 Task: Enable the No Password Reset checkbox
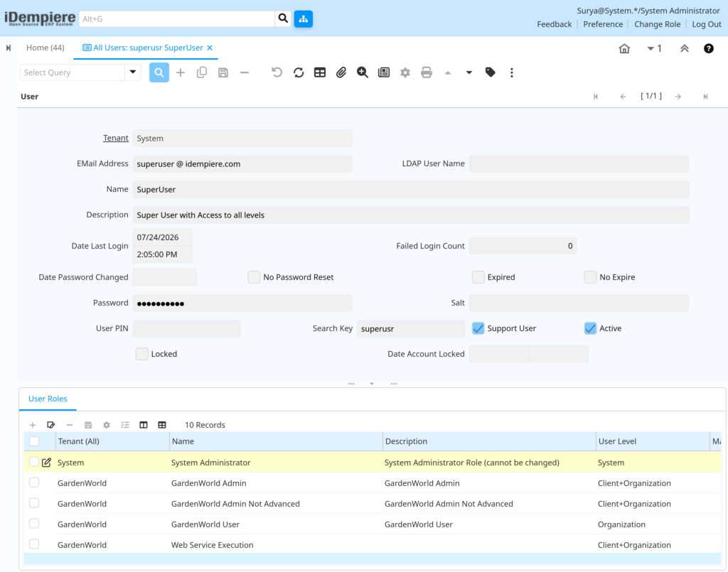point(254,277)
